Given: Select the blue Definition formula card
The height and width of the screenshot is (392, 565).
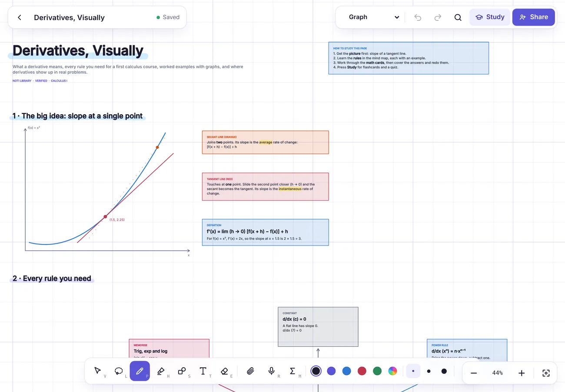Looking at the screenshot, I should coord(266,232).
